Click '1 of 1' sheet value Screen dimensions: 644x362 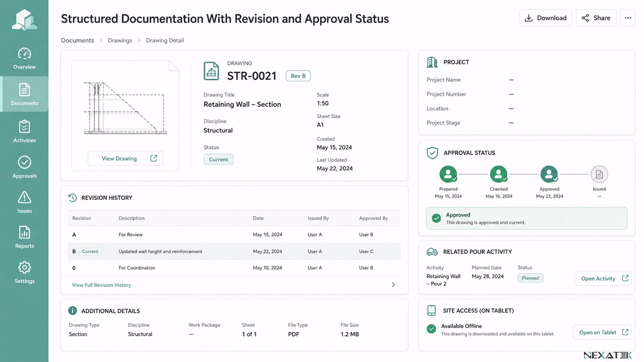[249, 334]
